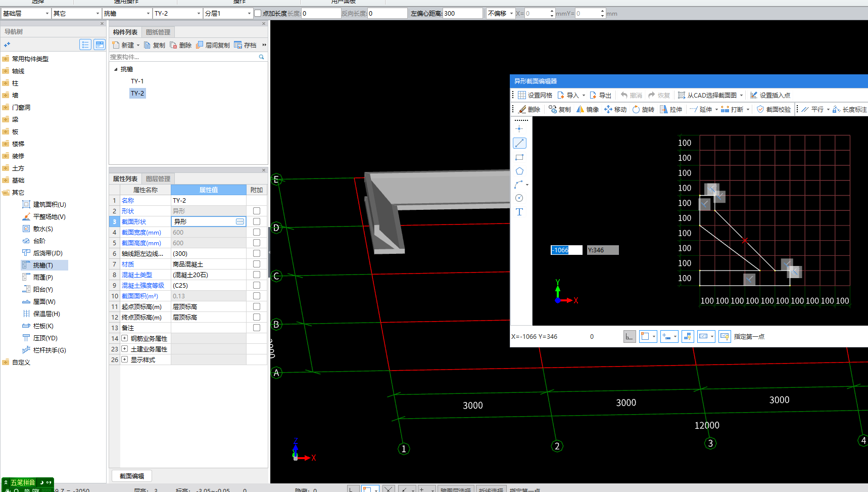
Task: Select the arc draw tool
Action: [x=519, y=185]
